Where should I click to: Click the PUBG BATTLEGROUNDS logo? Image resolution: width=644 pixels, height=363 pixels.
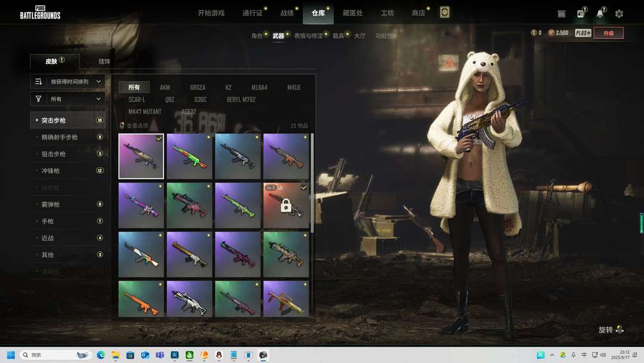pos(41,13)
